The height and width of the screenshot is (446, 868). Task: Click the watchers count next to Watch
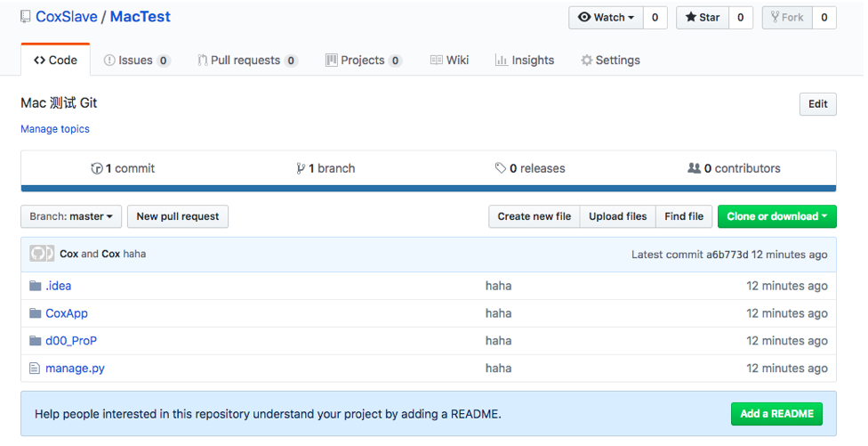point(655,18)
